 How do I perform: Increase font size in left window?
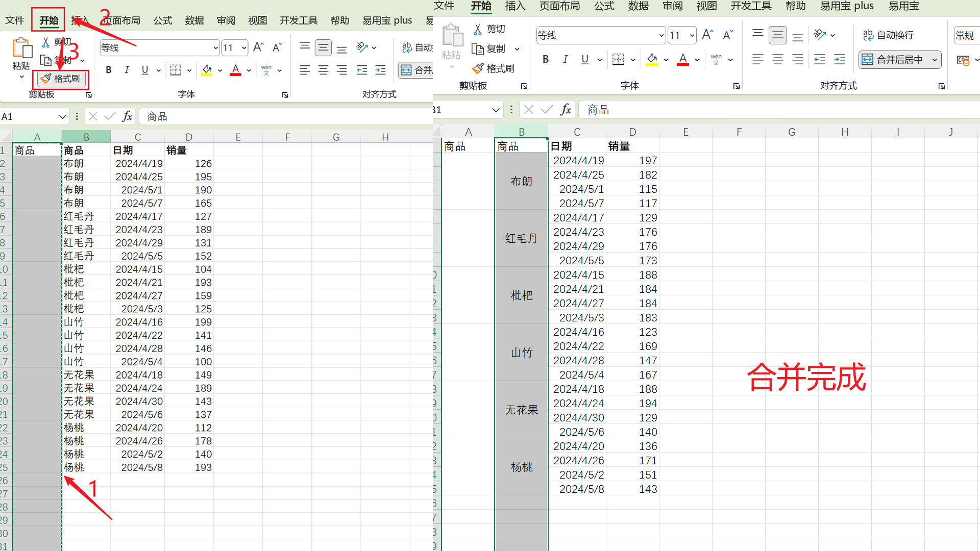point(259,47)
